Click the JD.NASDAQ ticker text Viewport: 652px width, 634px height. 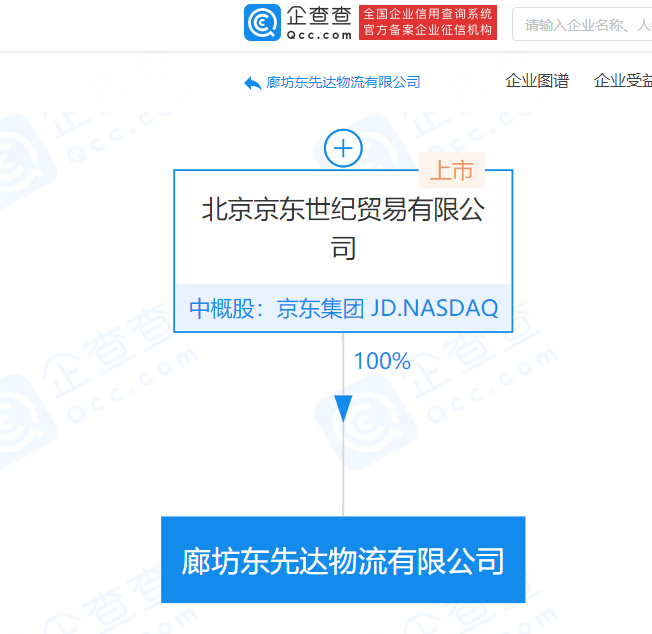(x=434, y=308)
